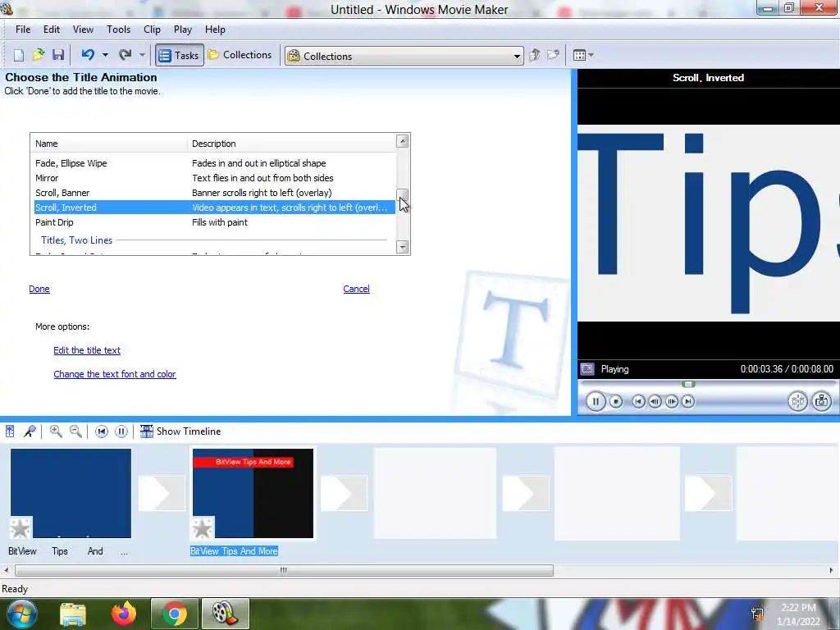Click the Rewind Storyboard icon
This screenshot has height=630, width=840.
pyautogui.click(x=101, y=431)
